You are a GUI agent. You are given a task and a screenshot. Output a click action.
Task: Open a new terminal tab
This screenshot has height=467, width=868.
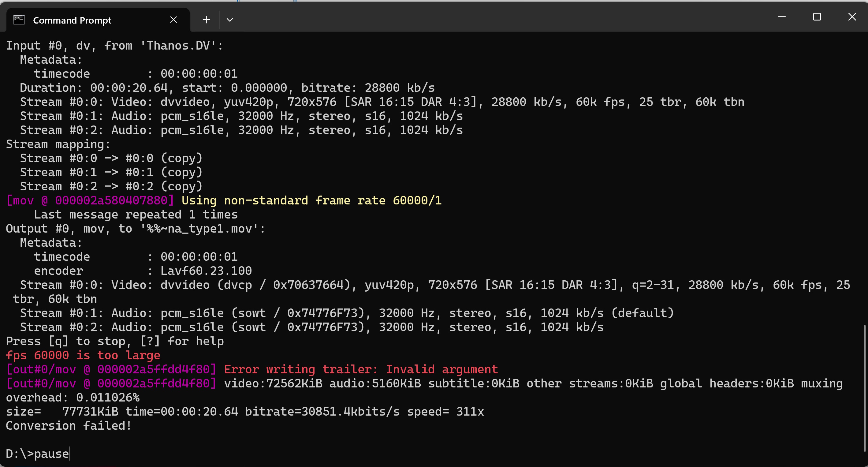(x=206, y=20)
